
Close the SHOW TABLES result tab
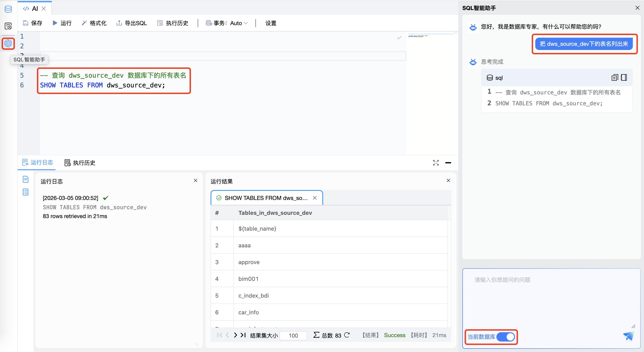(315, 198)
